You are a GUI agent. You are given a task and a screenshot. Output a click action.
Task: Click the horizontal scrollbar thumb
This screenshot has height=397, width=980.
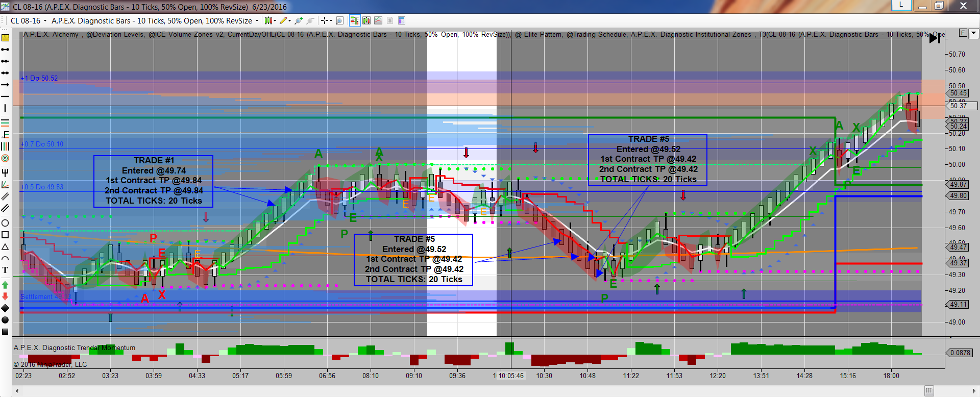[929, 391]
